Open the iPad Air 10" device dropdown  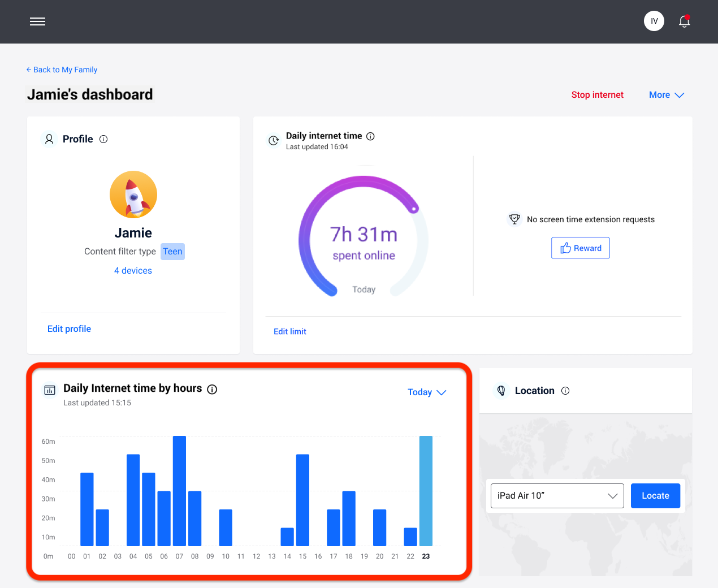pos(557,495)
